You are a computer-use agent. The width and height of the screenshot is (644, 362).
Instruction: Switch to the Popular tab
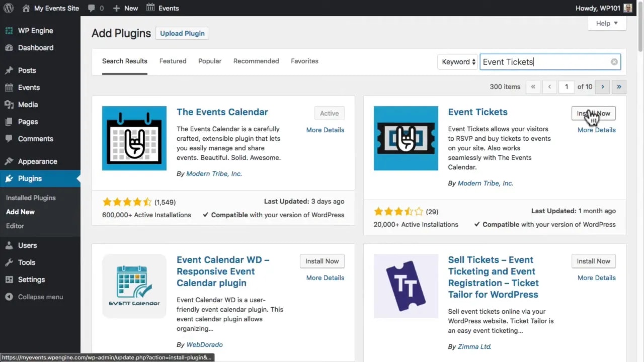click(x=210, y=61)
